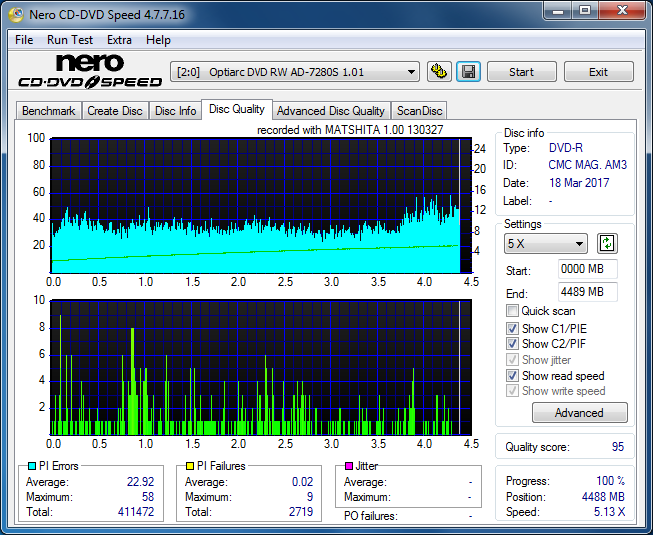The width and height of the screenshot is (653, 535).
Task: Click the save floppy disk icon
Action: coord(469,72)
